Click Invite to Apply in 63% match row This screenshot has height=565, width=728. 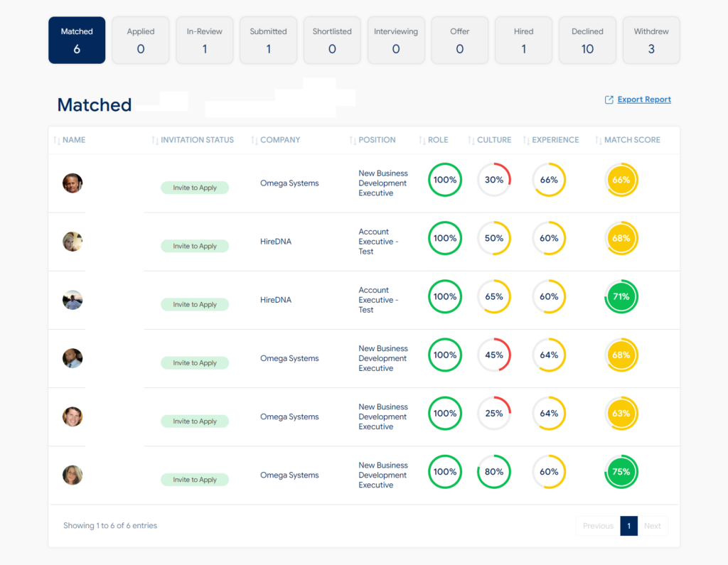195,421
